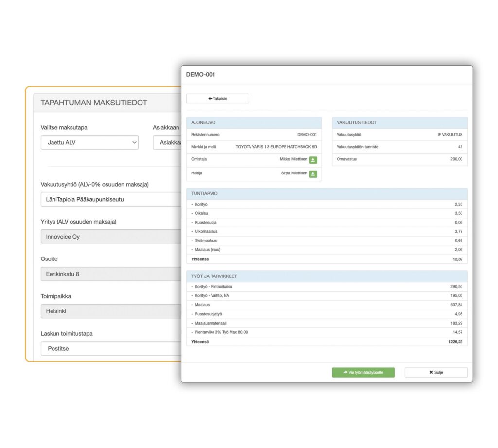Click Vie työmääräykselle green button
Screen dimensions: 498x448
pyautogui.click(x=363, y=373)
